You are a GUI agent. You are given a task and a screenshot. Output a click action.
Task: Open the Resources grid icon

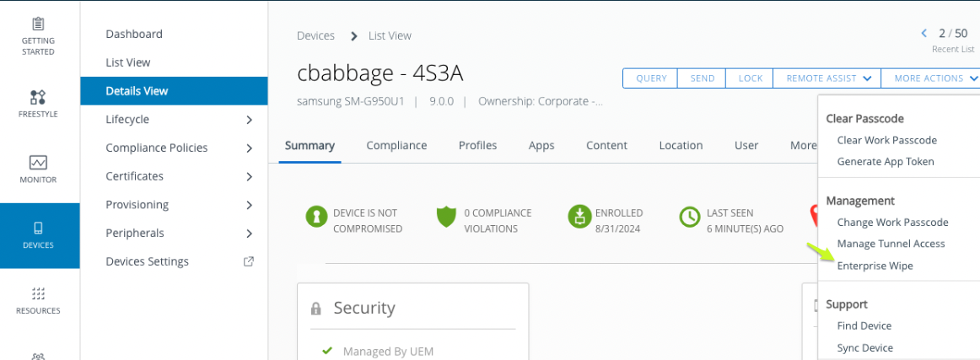coord(38,293)
